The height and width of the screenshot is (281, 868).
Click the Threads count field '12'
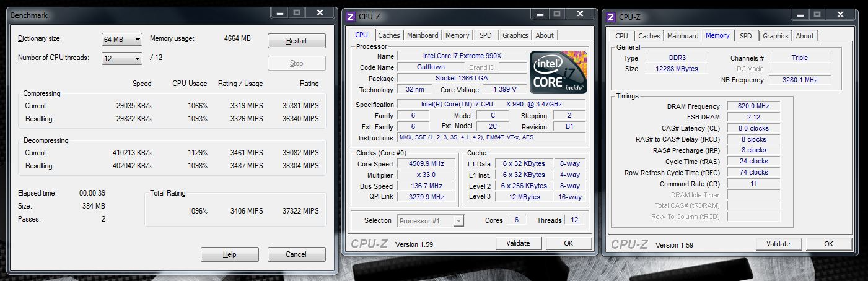574,220
